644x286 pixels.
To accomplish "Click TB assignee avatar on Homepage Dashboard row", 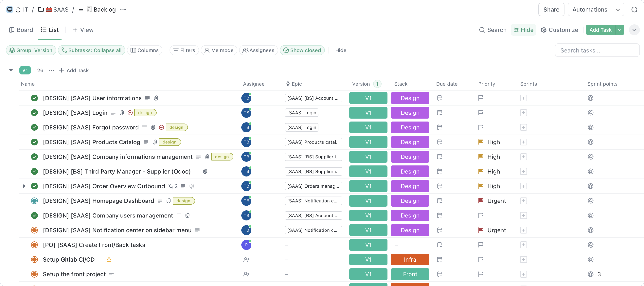I will [x=246, y=201].
